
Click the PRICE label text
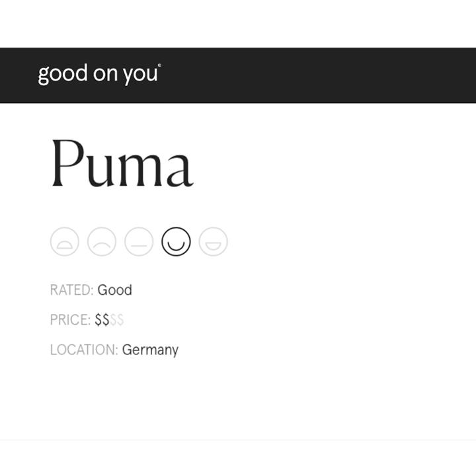pos(71,320)
